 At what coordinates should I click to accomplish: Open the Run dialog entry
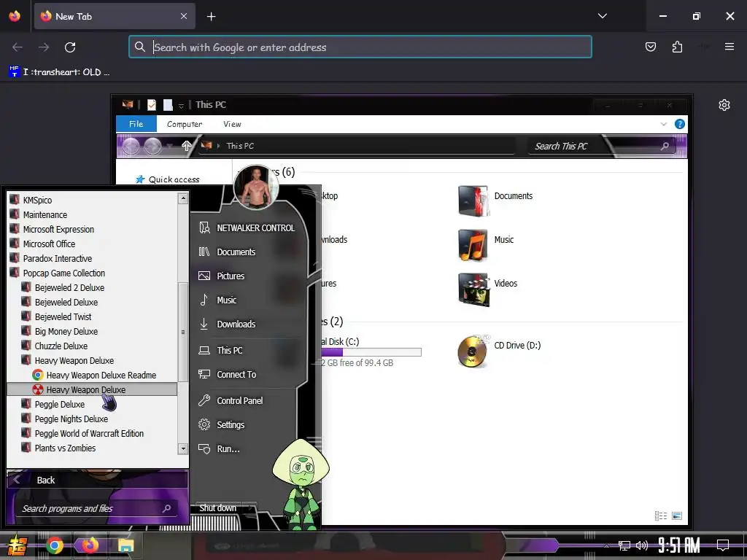(219, 449)
